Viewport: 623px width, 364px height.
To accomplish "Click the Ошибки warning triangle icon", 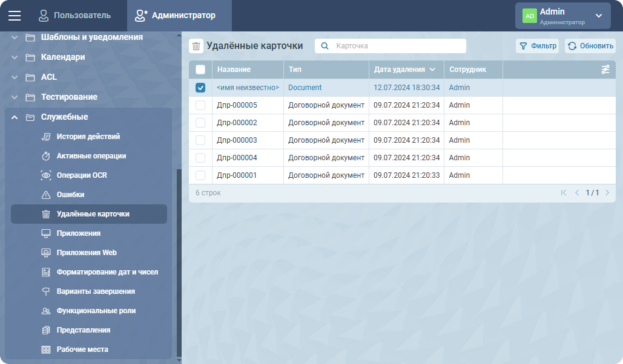I will 46,195.
